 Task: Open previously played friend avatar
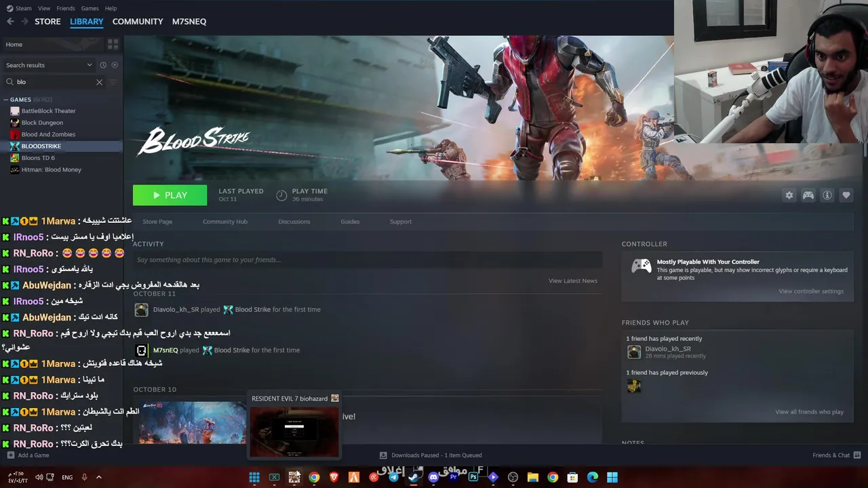pos(633,386)
